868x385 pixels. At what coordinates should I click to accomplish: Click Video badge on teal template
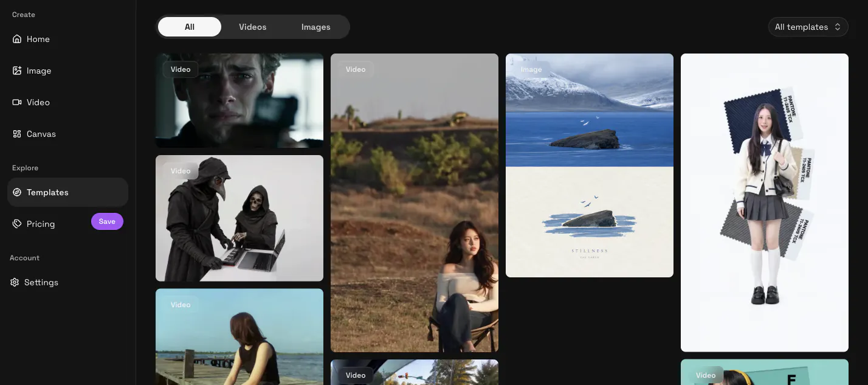706,375
